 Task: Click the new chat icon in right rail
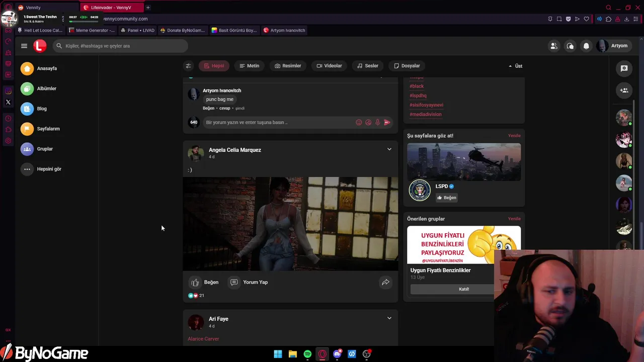click(x=624, y=68)
